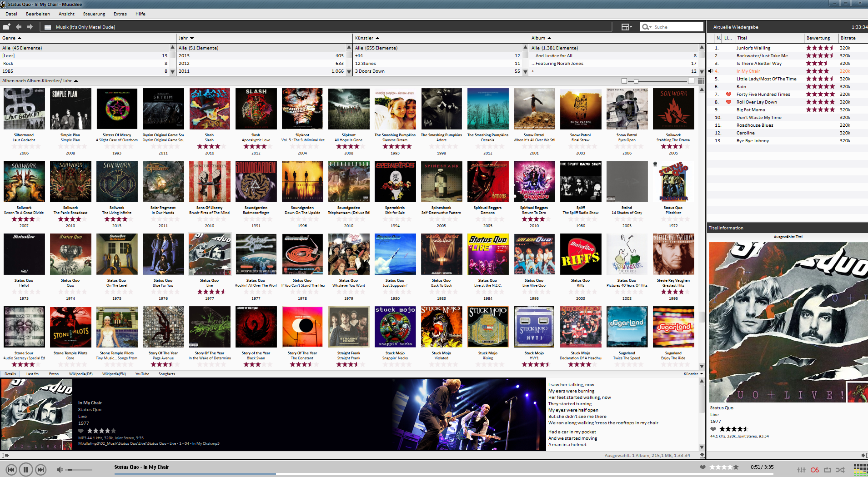Open the Jahr column dropdown
Image resolution: width=868 pixels, height=477 pixels.
pos(192,38)
